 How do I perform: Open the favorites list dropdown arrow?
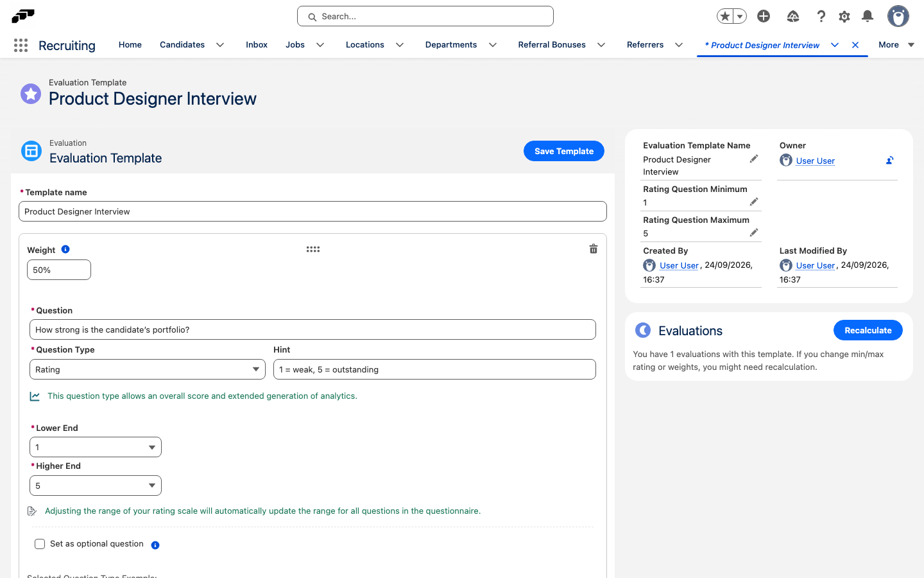point(740,16)
